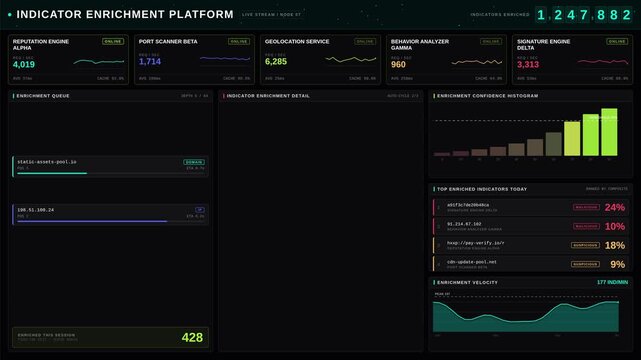Click the 177 IND/MIN velocity value

click(x=612, y=282)
